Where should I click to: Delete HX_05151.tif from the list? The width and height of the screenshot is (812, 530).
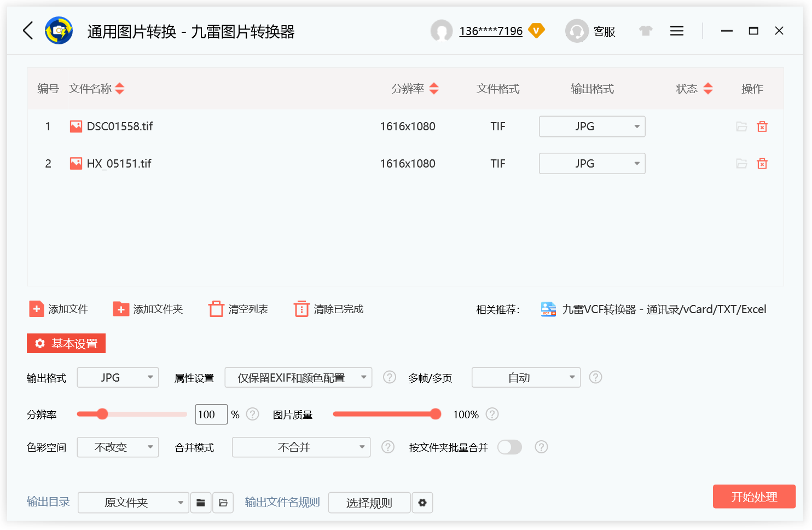[x=762, y=163]
